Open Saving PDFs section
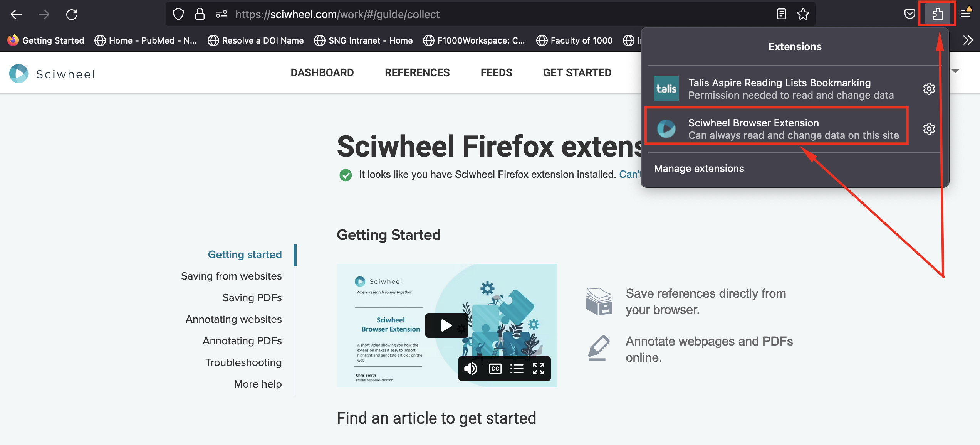The height and width of the screenshot is (445, 980). [252, 298]
